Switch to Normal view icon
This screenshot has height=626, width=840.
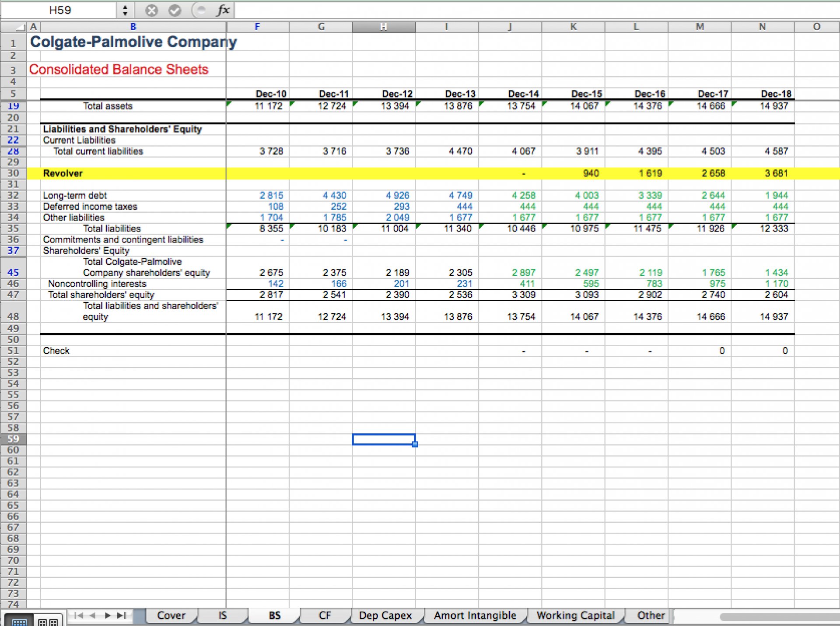pyautogui.click(x=19, y=620)
